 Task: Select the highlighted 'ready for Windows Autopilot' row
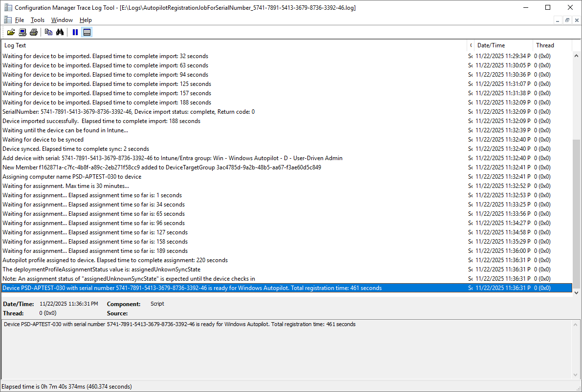pos(286,288)
